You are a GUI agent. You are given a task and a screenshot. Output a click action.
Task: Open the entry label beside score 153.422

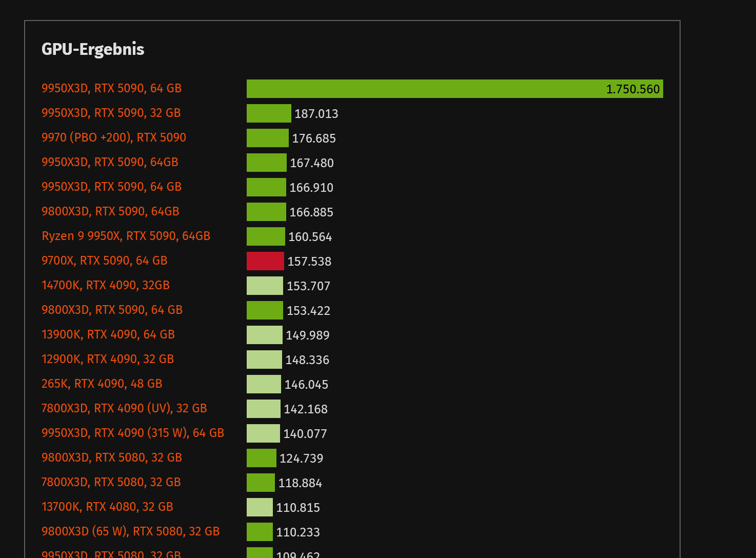pos(112,310)
